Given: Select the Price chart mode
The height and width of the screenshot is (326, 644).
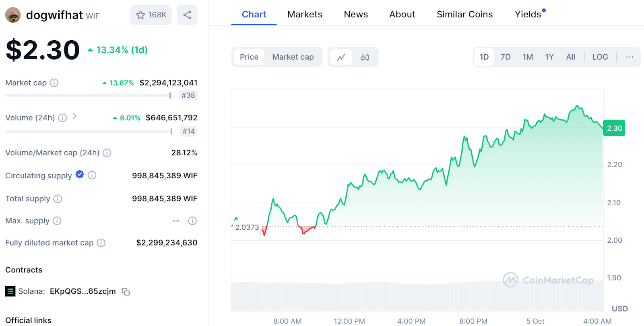Looking at the screenshot, I should [x=249, y=57].
